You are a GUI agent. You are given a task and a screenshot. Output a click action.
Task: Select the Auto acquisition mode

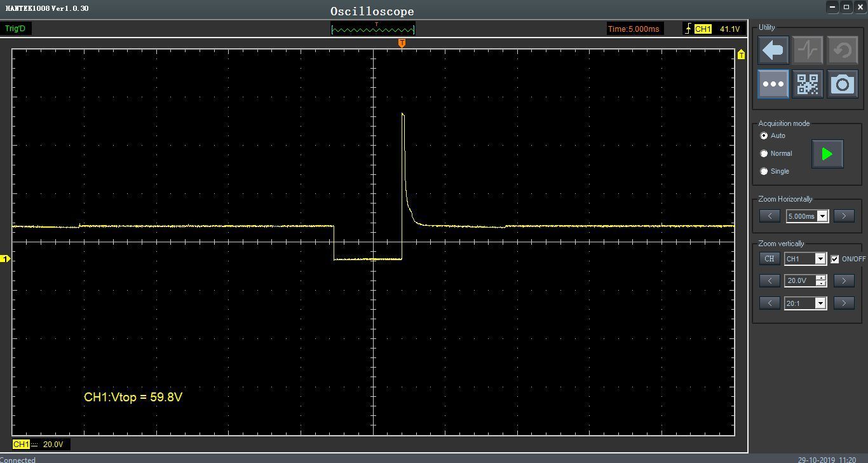[764, 136]
